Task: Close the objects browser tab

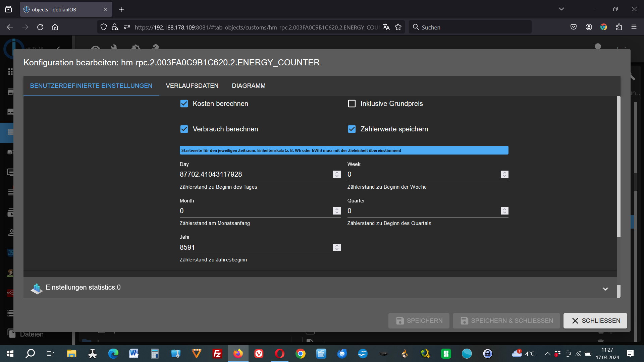Action: click(105, 9)
